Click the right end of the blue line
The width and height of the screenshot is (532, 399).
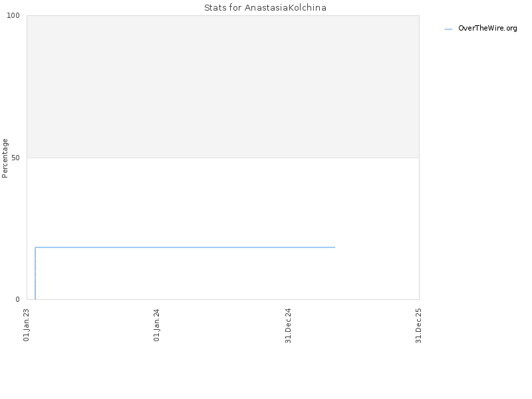[x=334, y=247]
